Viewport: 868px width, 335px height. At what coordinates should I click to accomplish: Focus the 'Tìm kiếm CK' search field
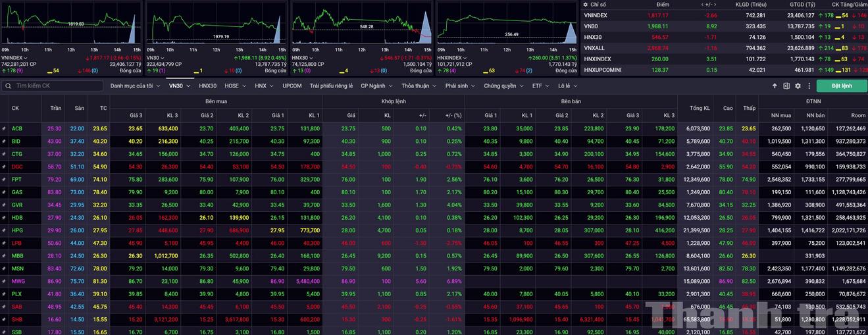(x=56, y=86)
